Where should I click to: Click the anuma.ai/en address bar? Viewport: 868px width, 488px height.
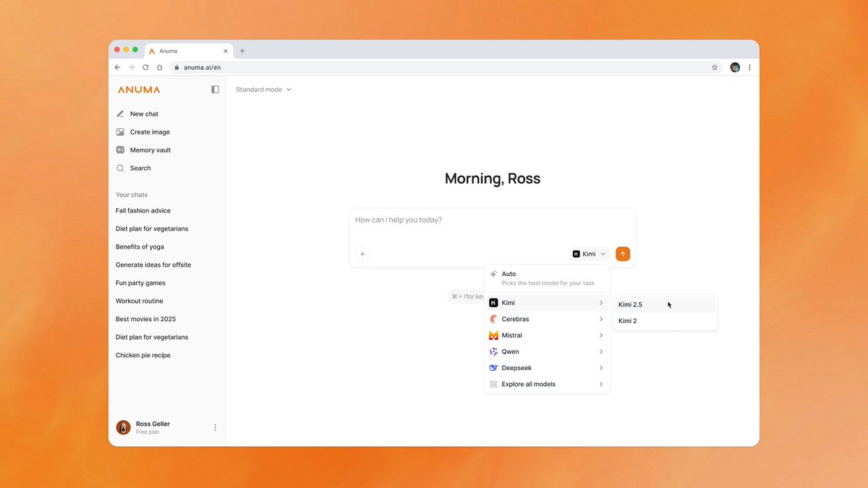445,67
